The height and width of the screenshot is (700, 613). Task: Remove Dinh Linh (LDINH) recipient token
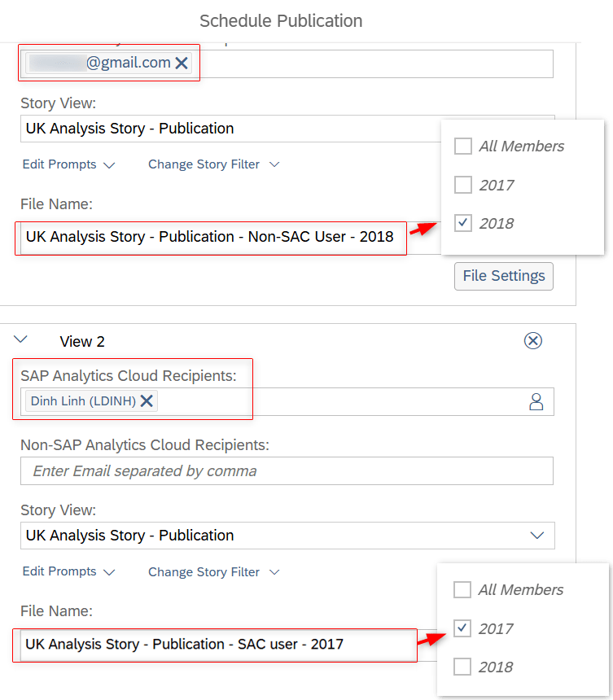pyautogui.click(x=147, y=400)
